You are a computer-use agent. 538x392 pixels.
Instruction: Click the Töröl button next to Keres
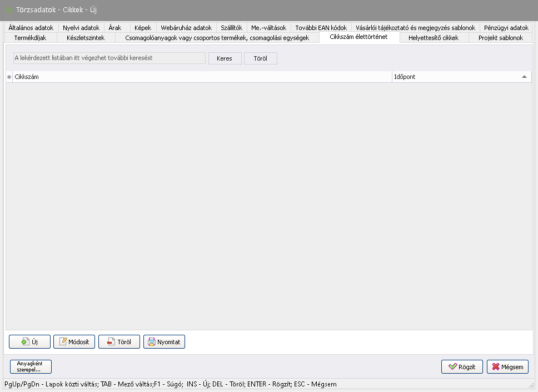260,58
